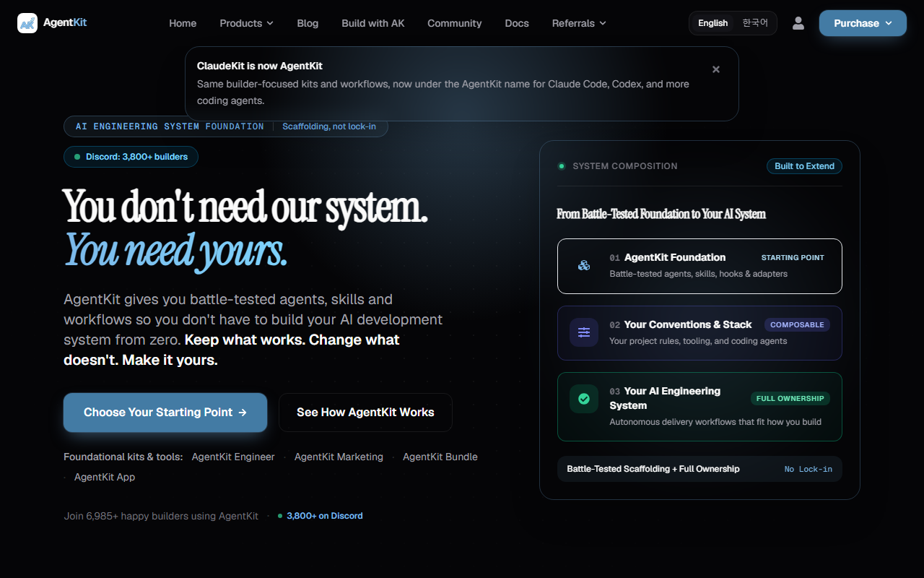Click the No Lock-in text

pyautogui.click(x=808, y=470)
